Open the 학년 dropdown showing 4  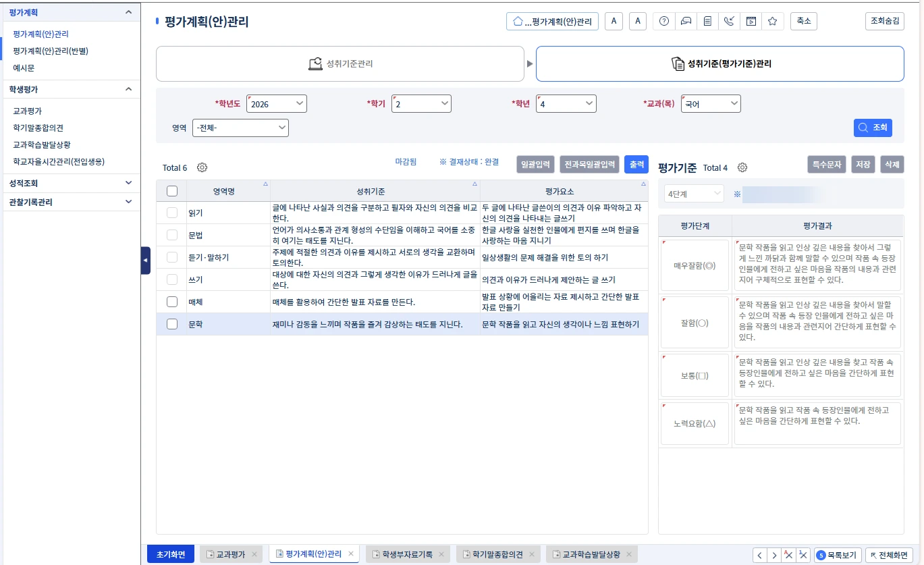(x=566, y=104)
